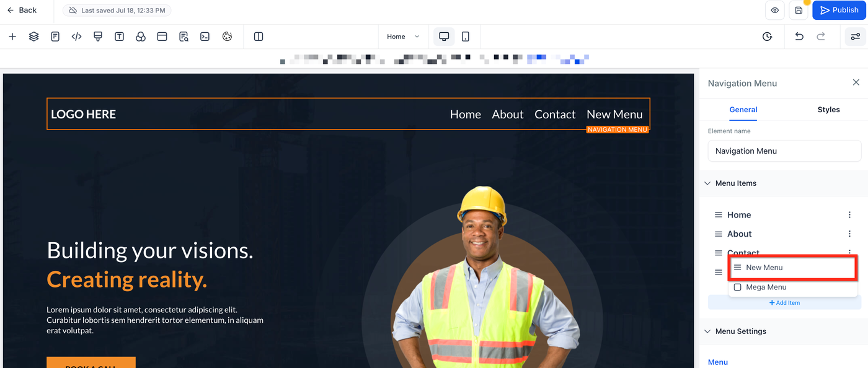The width and height of the screenshot is (868, 368).
Task: Click the plus add element icon
Action: (12, 37)
